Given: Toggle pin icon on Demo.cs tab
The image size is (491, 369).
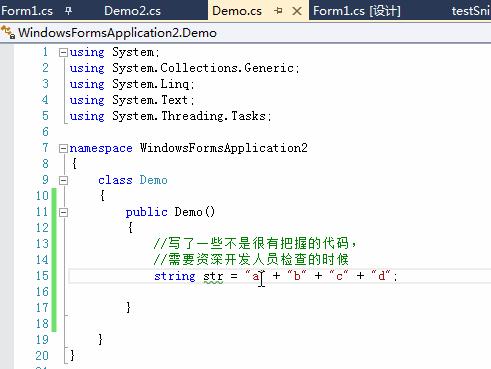Looking at the screenshot, I should pyautogui.click(x=278, y=11).
